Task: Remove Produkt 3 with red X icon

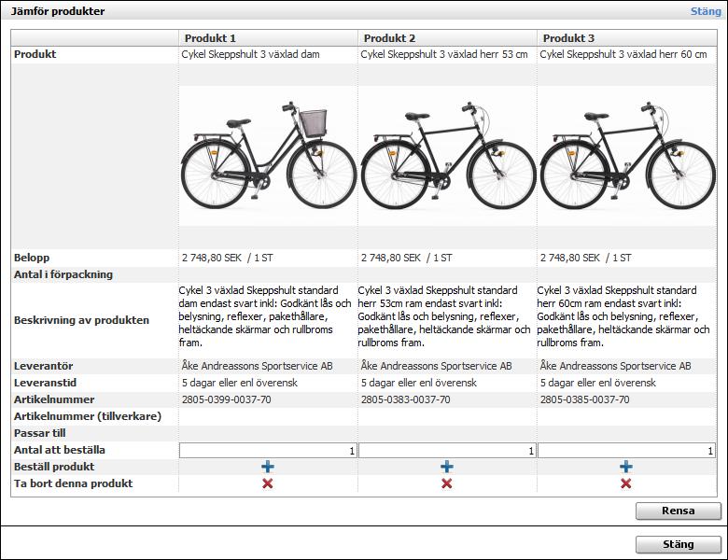Action: (x=626, y=483)
